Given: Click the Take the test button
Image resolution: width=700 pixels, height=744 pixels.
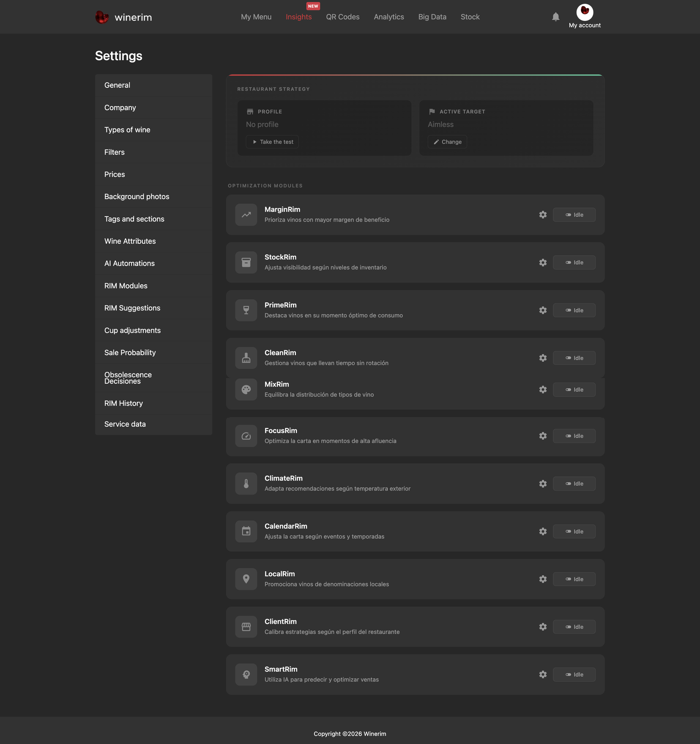Looking at the screenshot, I should pos(273,142).
